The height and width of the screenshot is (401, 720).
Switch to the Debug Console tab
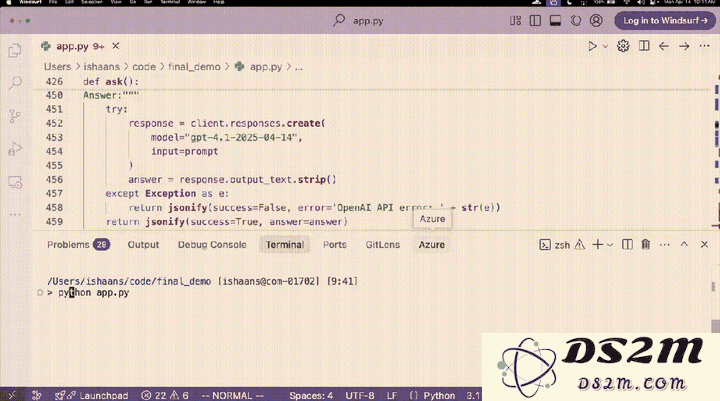pyautogui.click(x=212, y=245)
